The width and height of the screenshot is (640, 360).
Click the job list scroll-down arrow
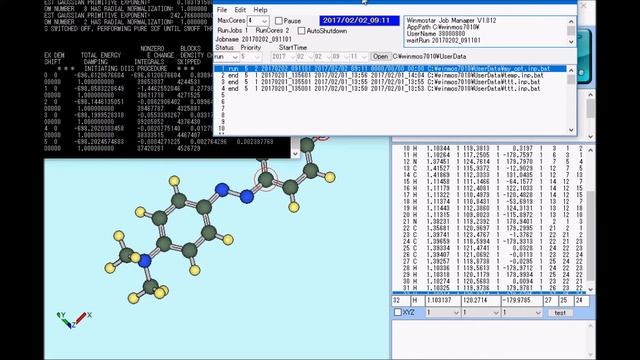571,130
